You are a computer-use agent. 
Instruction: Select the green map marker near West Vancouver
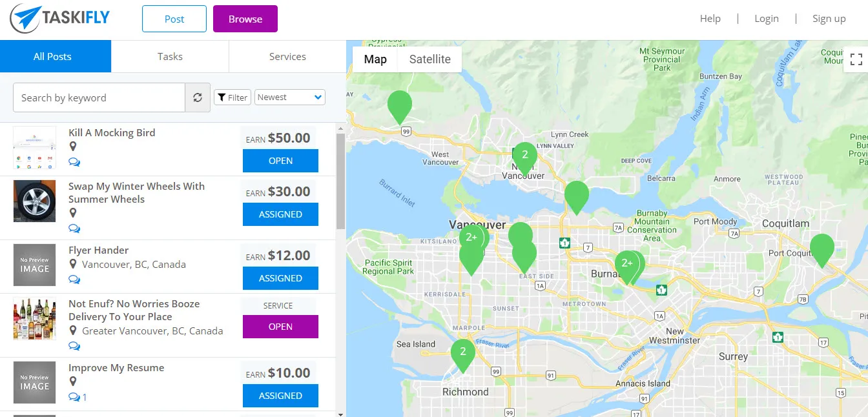(x=400, y=107)
